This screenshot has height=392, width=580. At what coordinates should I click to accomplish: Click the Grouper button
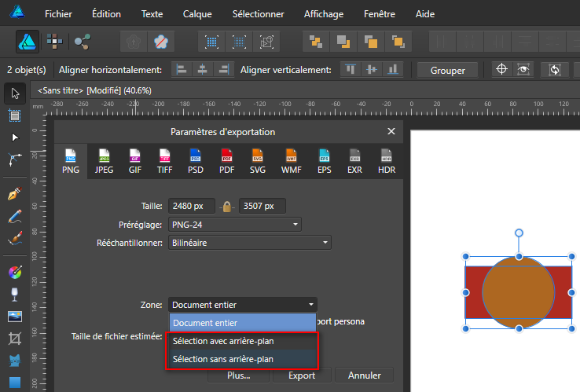(x=448, y=70)
